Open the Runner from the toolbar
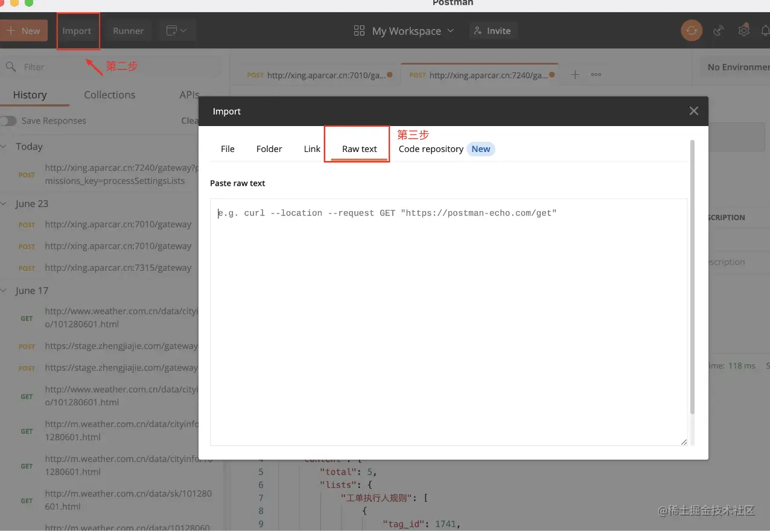 [128, 31]
